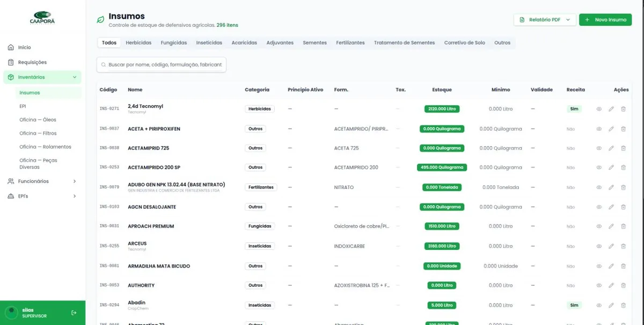The height and width of the screenshot is (325, 644).
Task: Click pencil icon for APROACH PREMIUM row
Action: [x=611, y=226]
